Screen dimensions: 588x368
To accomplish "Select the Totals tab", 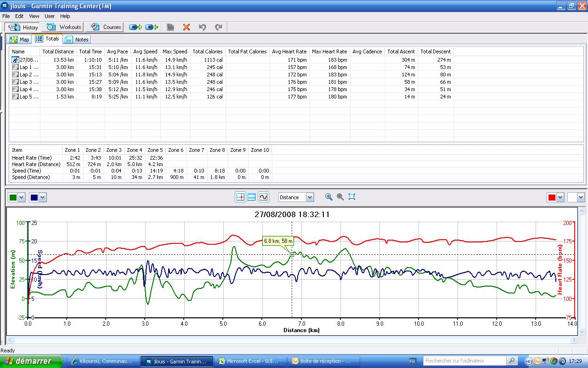I will tap(47, 39).
